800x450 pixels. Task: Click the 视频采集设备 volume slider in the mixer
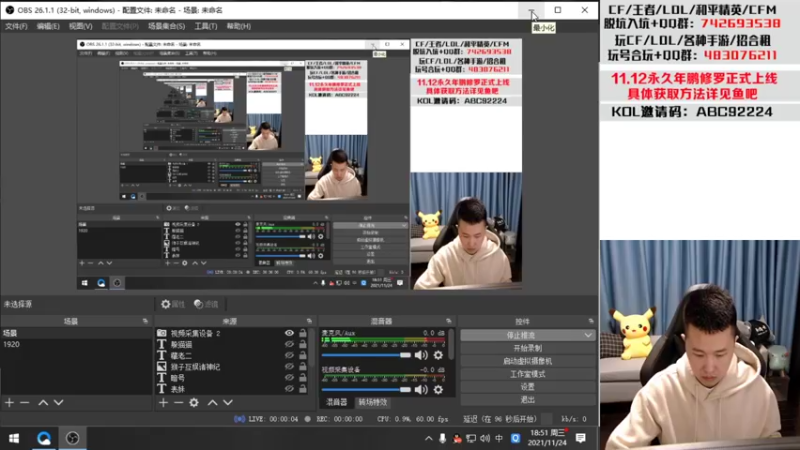click(366, 390)
